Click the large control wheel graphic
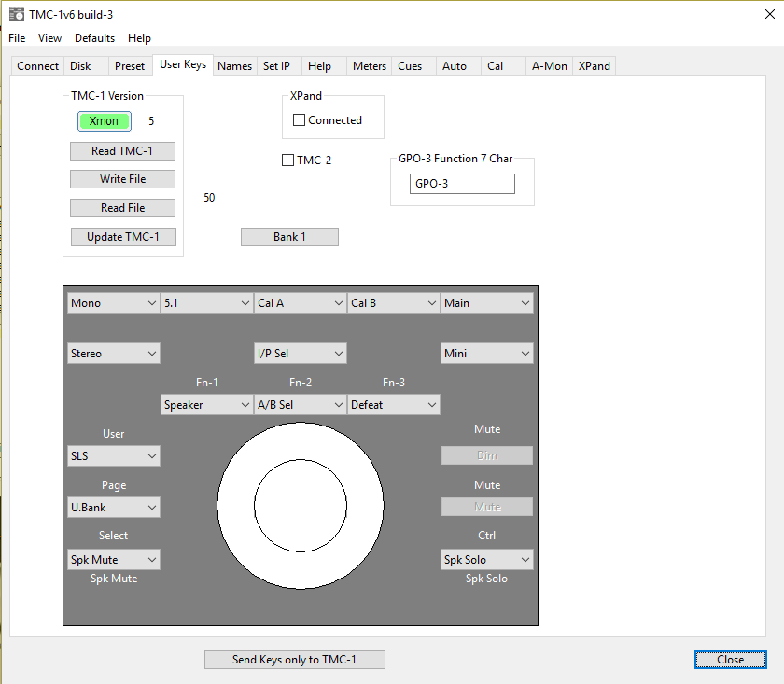The width and height of the screenshot is (784, 684). (301, 505)
